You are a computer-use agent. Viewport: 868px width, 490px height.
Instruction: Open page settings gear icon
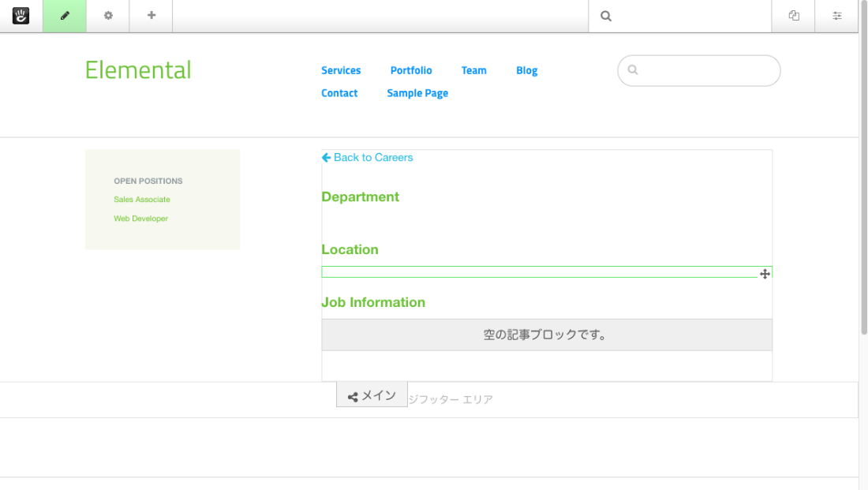pyautogui.click(x=108, y=16)
